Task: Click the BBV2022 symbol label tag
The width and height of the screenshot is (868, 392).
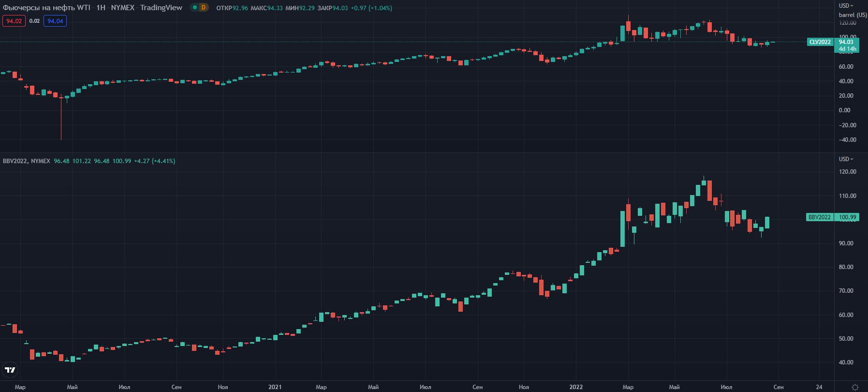Action: (820, 217)
